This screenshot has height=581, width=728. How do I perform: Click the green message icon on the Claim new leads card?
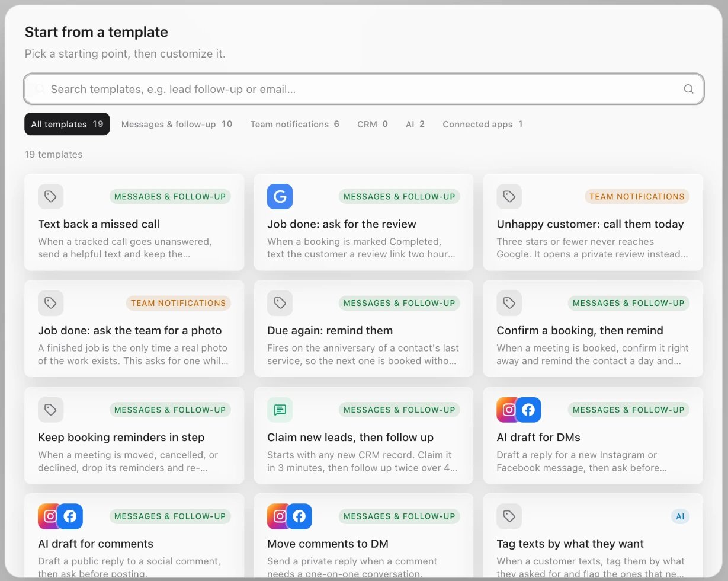pos(280,410)
